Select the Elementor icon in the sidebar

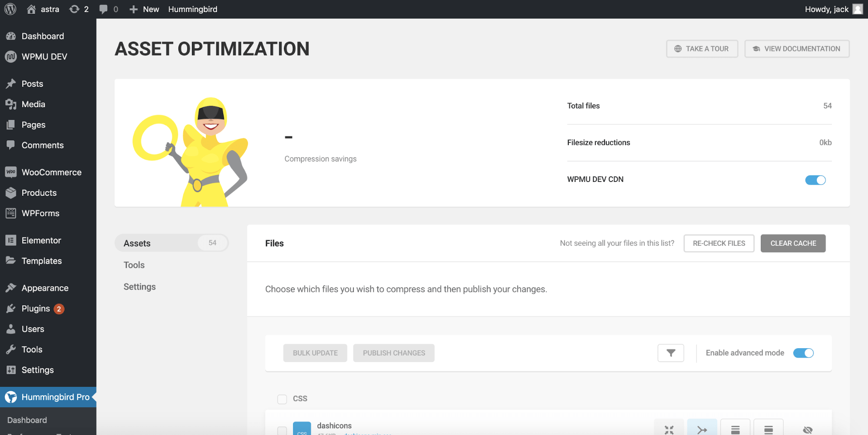click(x=10, y=240)
